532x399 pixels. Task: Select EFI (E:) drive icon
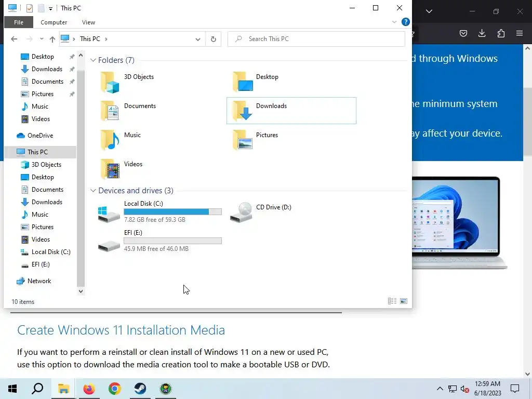click(x=109, y=246)
